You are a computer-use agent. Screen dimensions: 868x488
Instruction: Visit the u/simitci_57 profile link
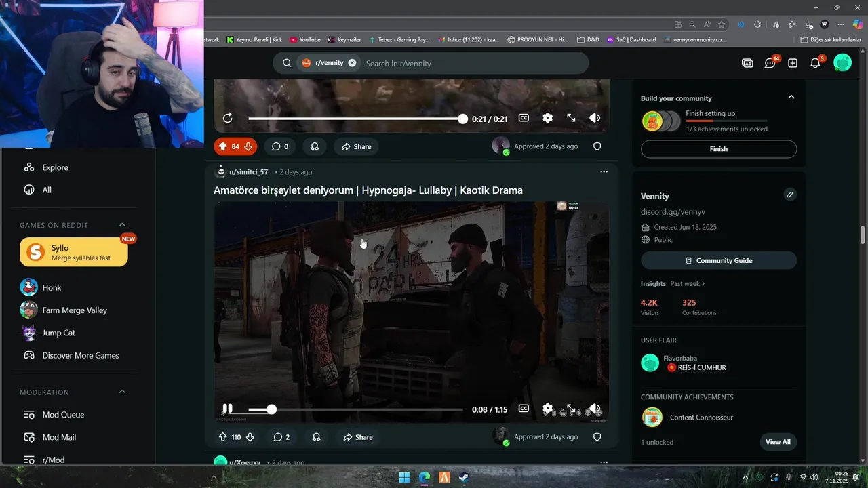[x=248, y=172]
